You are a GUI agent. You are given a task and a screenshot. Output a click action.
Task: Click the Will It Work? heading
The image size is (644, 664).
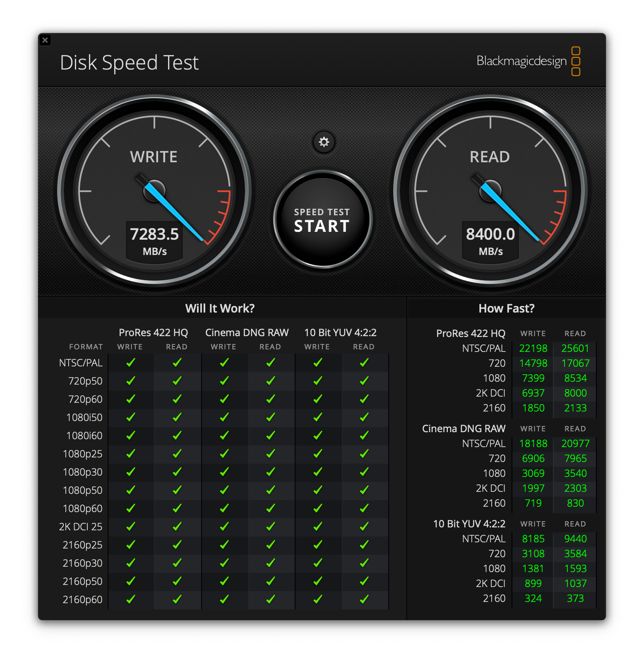pyautogui.click(x=220, y=308)
